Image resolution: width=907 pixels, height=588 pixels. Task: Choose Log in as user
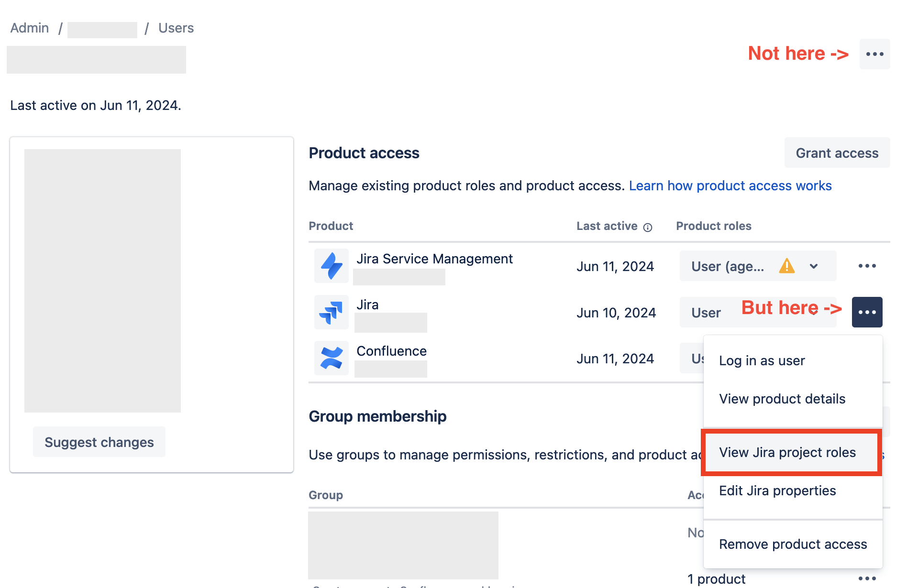[762, 360]
